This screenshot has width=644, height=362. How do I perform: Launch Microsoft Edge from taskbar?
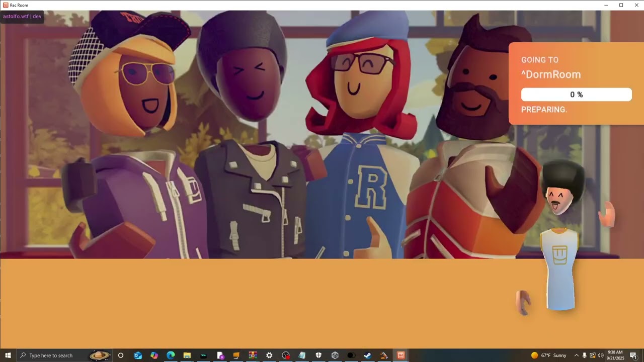pyautogui.click(x=171, y=355)
